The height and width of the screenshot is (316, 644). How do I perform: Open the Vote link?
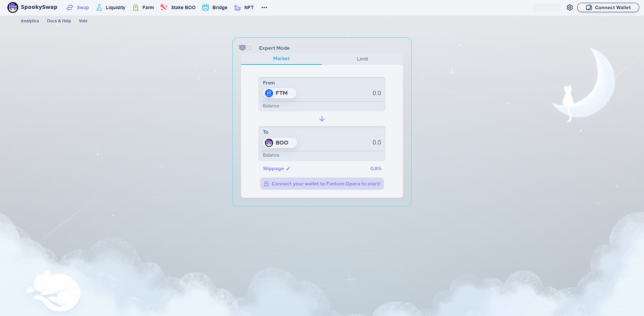pos(83,21)
